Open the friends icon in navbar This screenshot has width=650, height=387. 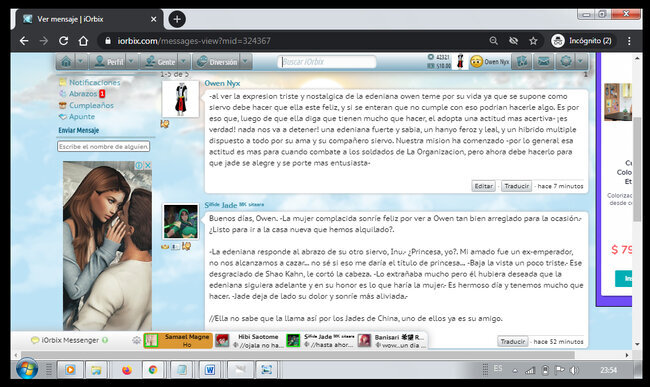pyautogui.click(x=522, y=62)
